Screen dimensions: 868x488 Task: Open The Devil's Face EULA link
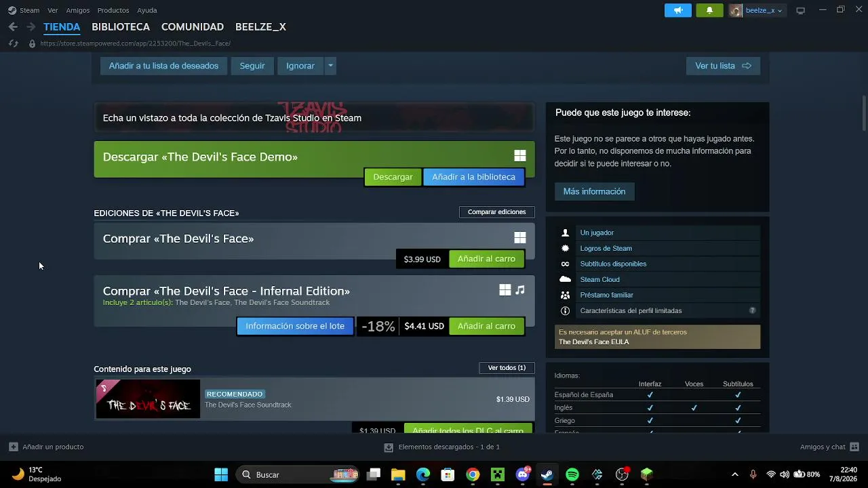click(594, 342)
